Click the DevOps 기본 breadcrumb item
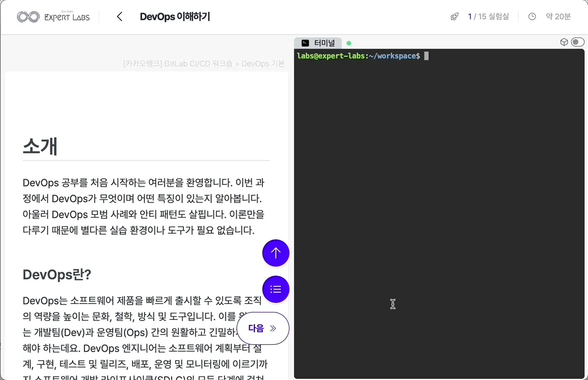Screen dimensions: 588x380 (x=263, y=64)
